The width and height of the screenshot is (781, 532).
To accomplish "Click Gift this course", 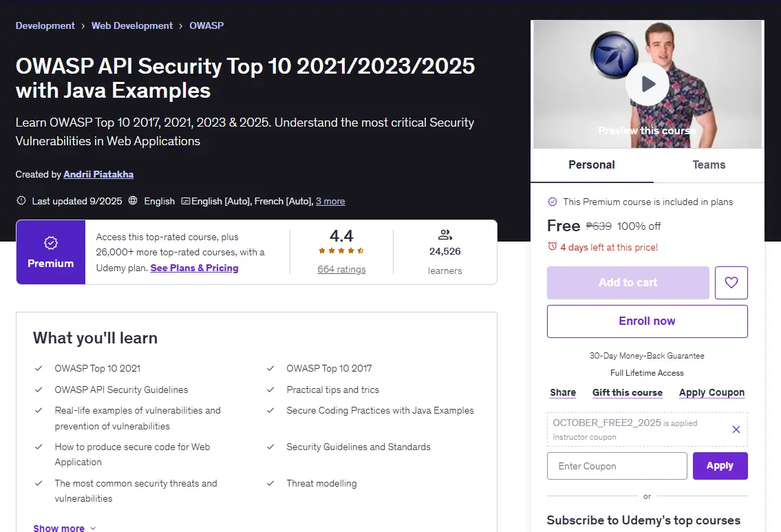I will tap(628, 392).
